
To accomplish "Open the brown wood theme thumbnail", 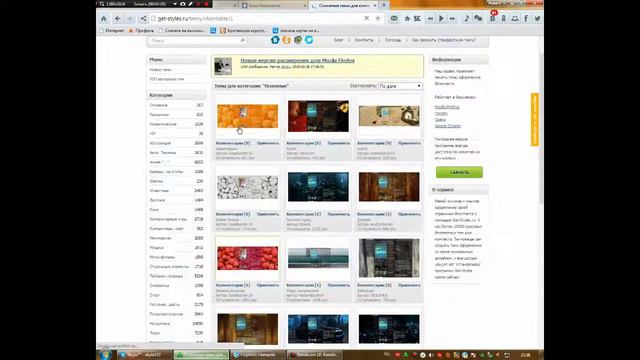I will pyautogui.click(x=389, y=187).
